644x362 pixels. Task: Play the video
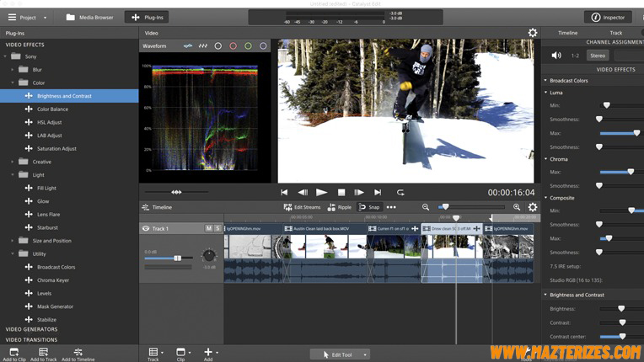[322, 192]
